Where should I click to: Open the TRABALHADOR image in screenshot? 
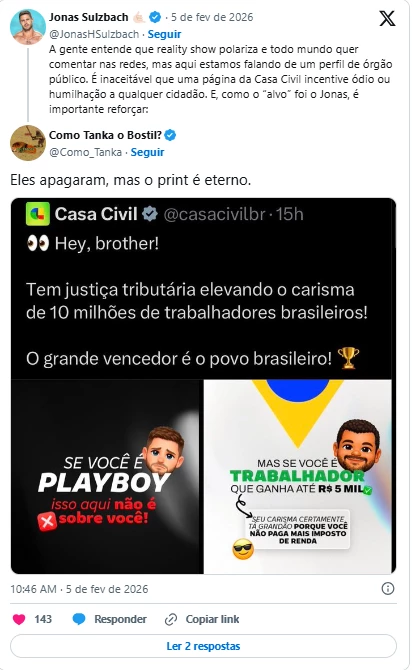tap(297, 477)
